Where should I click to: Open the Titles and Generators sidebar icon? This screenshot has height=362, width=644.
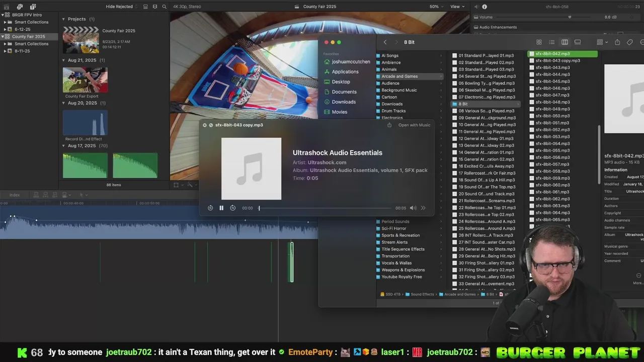[33, 7]
